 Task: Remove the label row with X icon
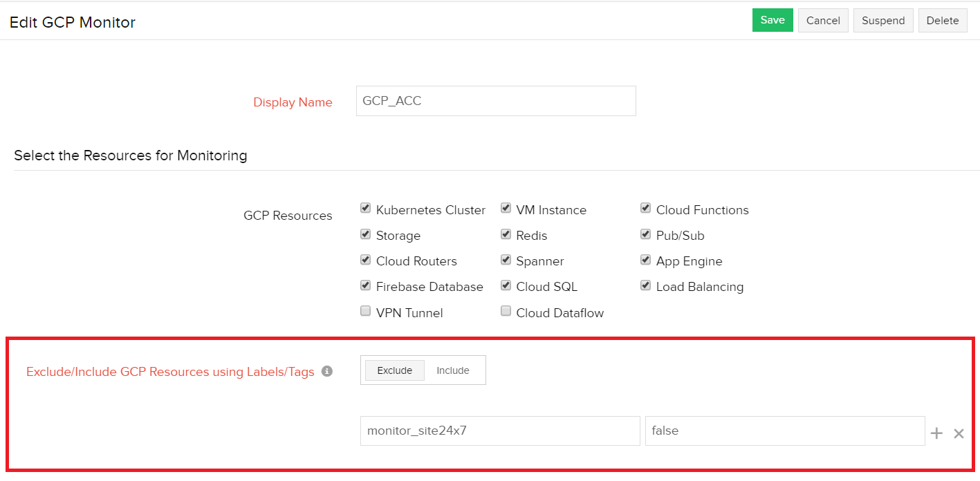tap(959, 433)
